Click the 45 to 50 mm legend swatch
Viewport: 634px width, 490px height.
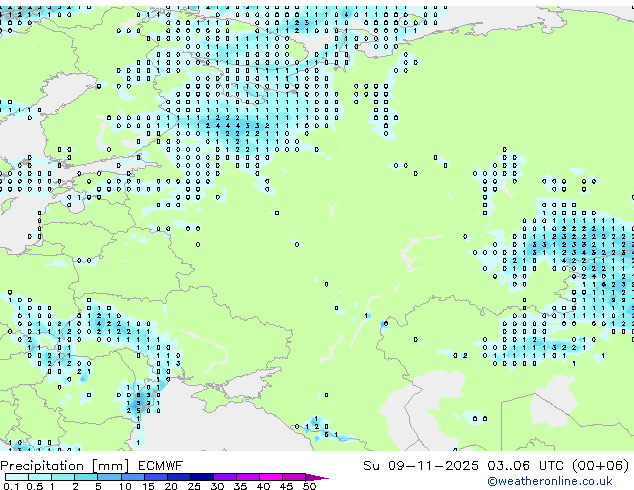coord(294,477)
